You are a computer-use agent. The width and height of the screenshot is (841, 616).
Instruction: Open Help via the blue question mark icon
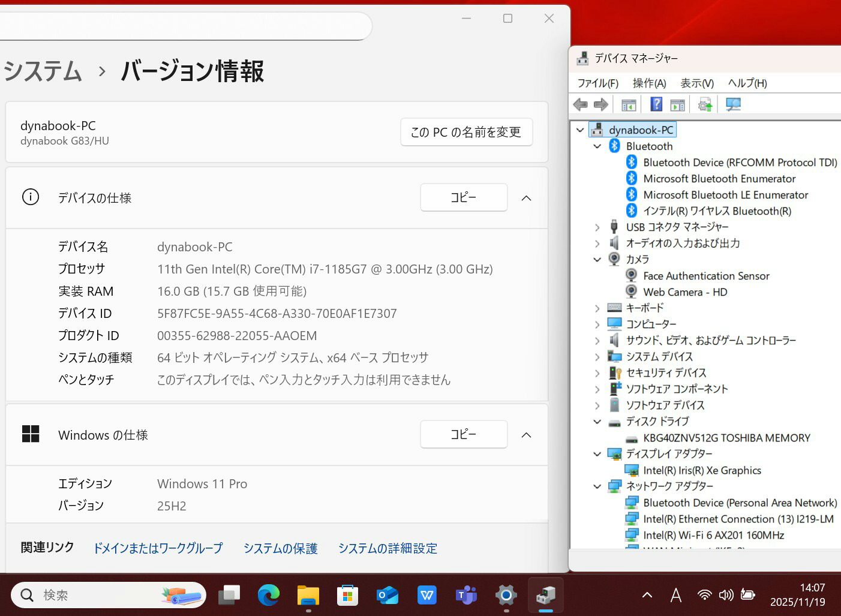tap(656, 104)
